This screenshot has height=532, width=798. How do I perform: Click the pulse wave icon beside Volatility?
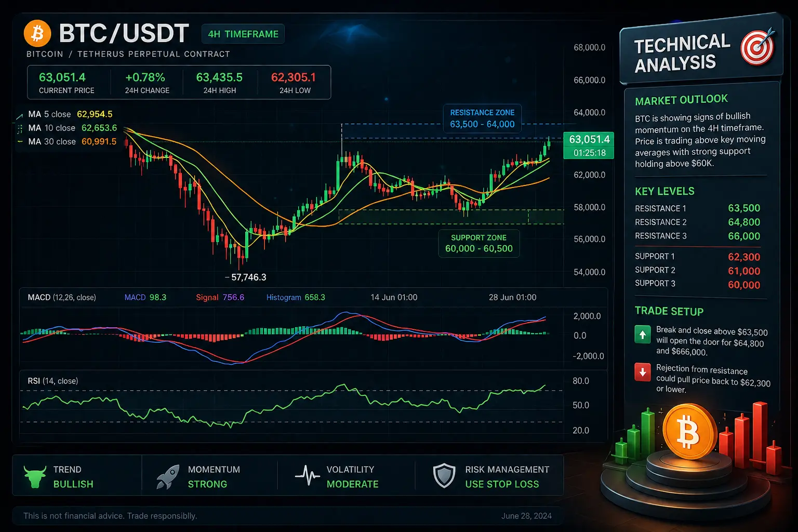click(x=307, y=475)
